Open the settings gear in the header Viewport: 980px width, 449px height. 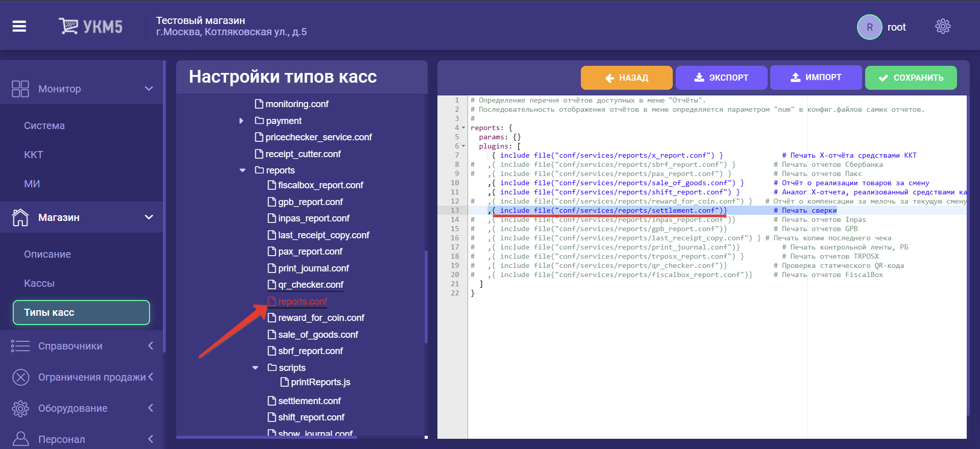[x=943, y=27]
